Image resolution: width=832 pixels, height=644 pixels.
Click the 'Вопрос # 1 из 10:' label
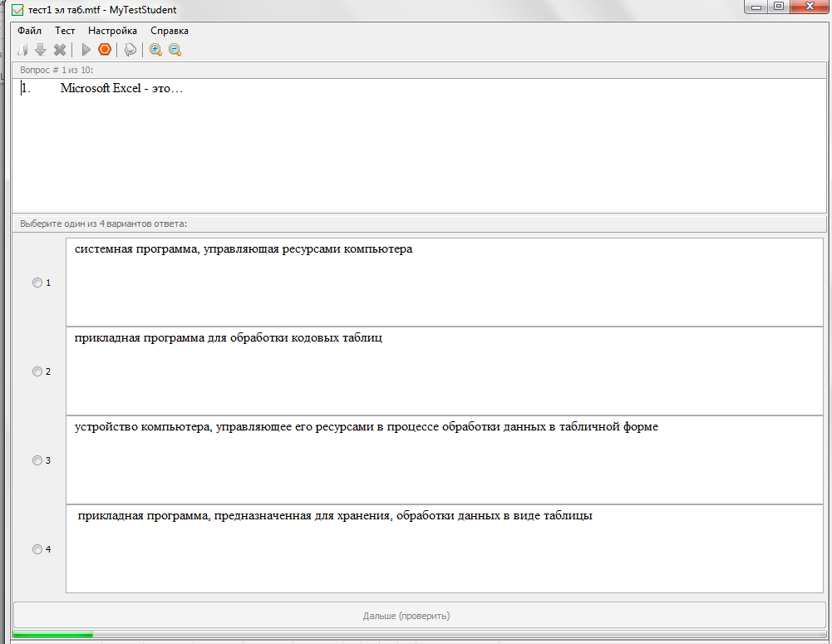(x=57, y=70)
